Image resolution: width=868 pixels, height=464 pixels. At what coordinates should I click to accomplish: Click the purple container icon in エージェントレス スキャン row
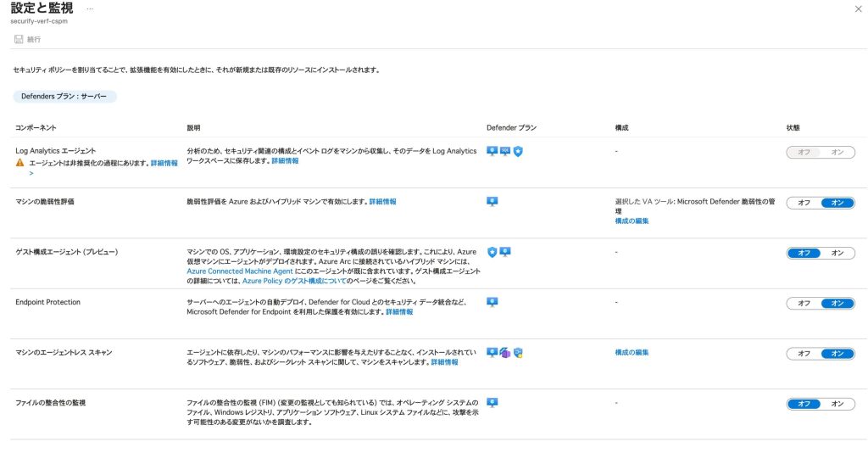(x=504, y=352)
